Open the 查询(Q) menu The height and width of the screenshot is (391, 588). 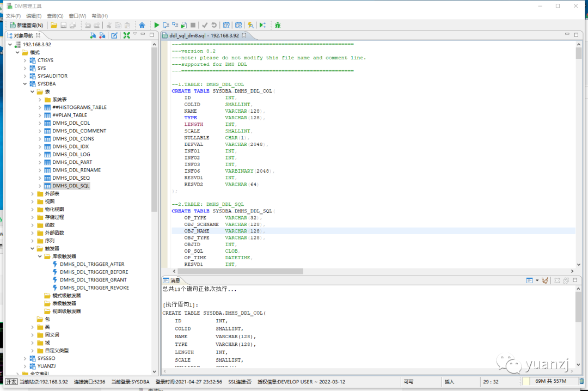tap(55, 16)
